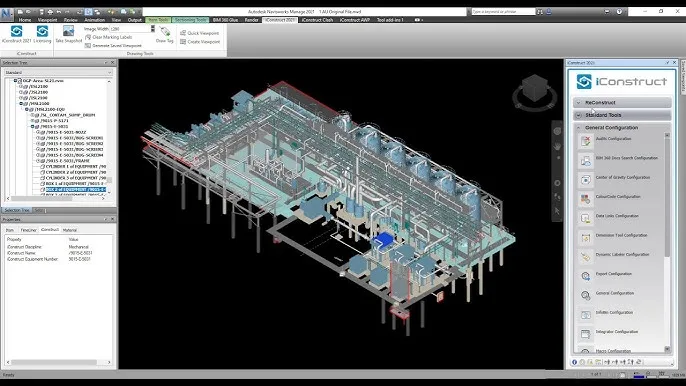Open the Review ribbon tab
This screenshot has height=386, width=686.
click(70, 20)
